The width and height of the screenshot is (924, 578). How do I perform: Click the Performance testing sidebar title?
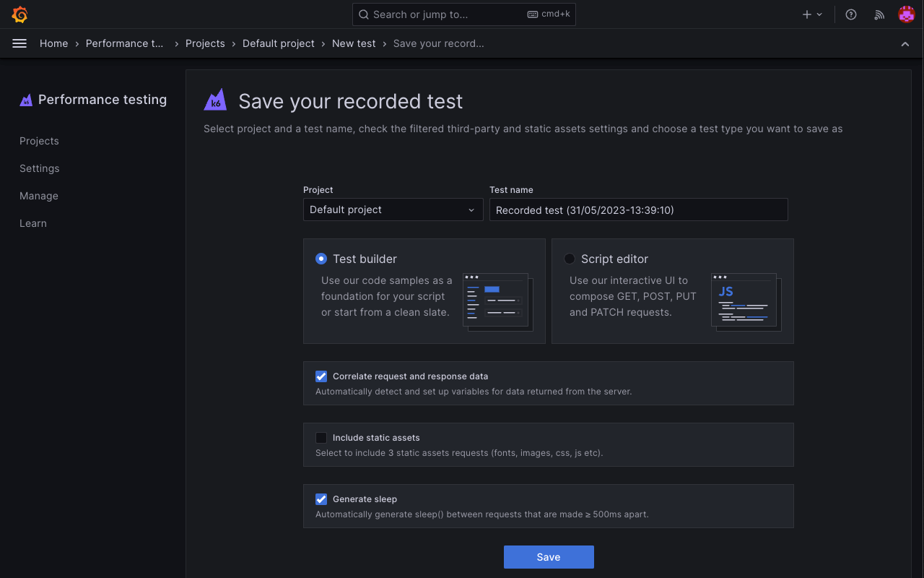[x=103, y=100]
